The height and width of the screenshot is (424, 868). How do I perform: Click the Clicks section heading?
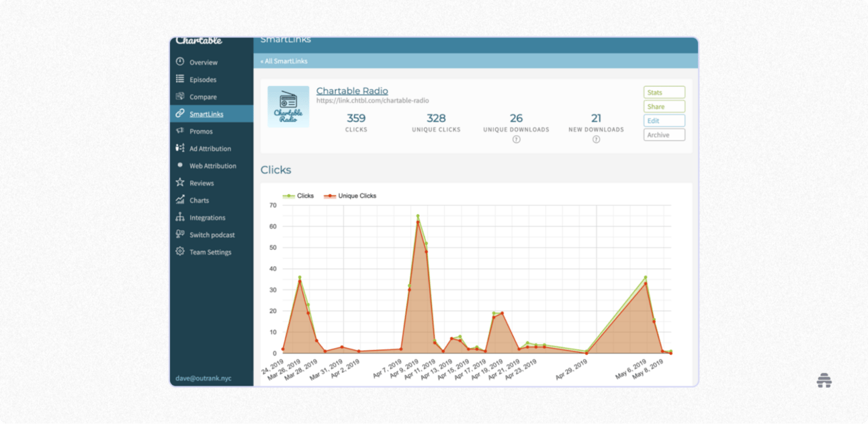(276, 170)
